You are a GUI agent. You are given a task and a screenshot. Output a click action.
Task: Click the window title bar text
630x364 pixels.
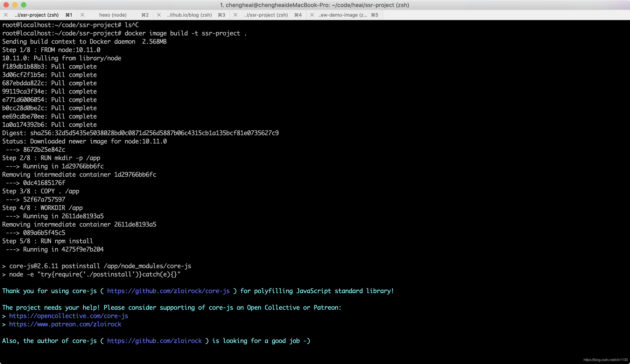[x=314, y=5]
